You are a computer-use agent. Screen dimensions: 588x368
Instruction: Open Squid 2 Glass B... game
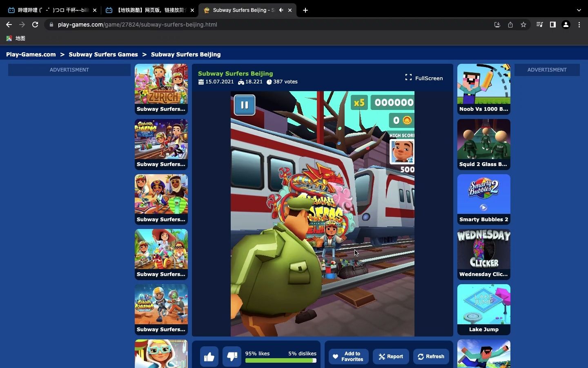pyautogui.click(x=484, y=144)
